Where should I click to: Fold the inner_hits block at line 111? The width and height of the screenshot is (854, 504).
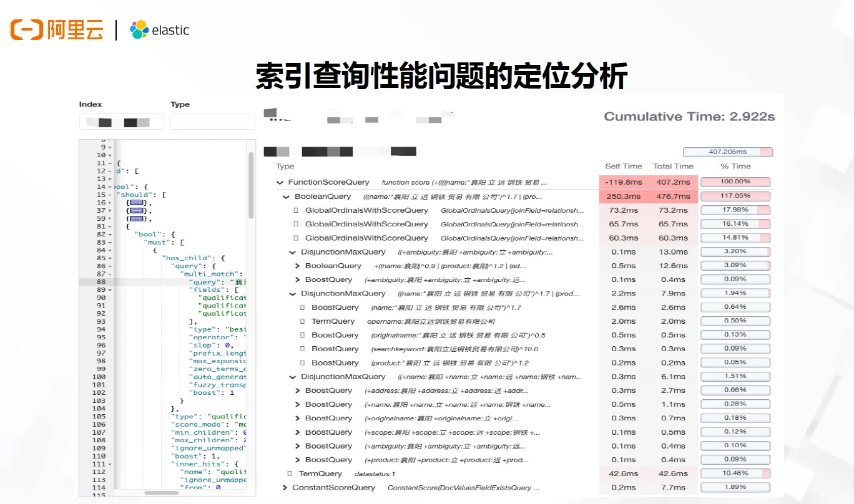[x=110, y=464]
